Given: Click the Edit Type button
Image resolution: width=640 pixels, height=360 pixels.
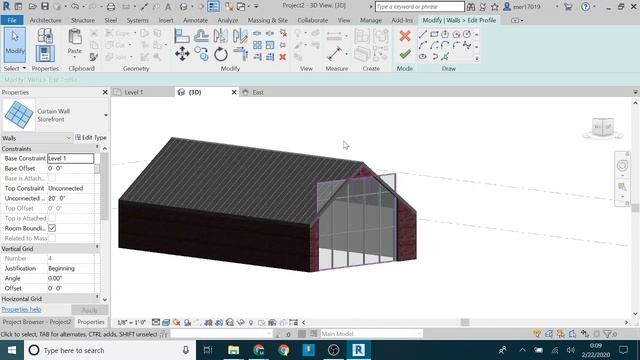Looking at the screenshot, I should click(x=91, y=138).
